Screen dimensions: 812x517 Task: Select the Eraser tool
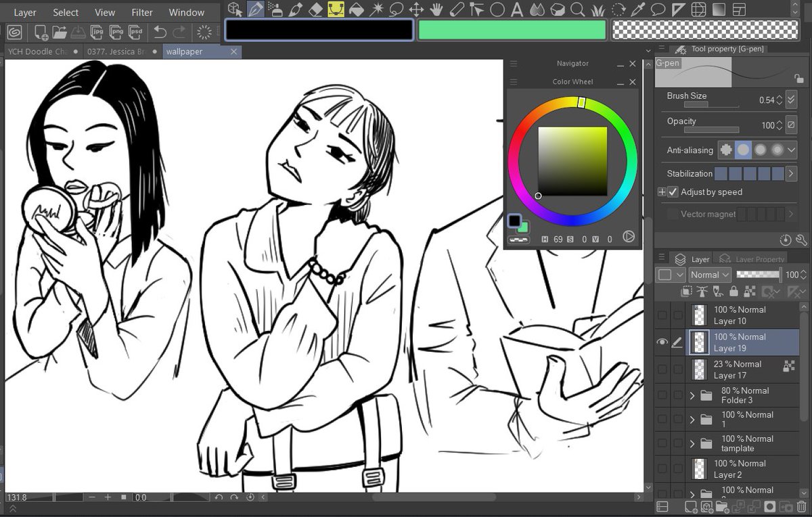click(x=315, y=9)
